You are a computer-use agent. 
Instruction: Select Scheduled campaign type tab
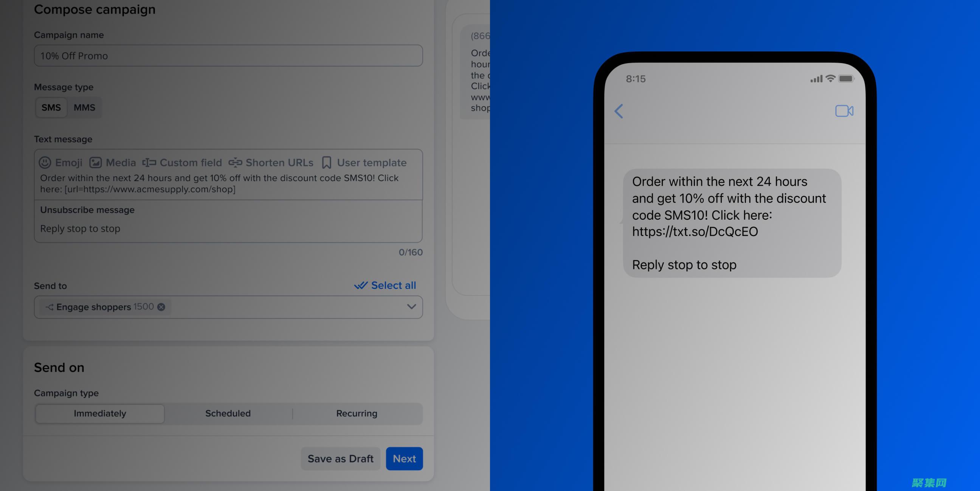(228, 413)
